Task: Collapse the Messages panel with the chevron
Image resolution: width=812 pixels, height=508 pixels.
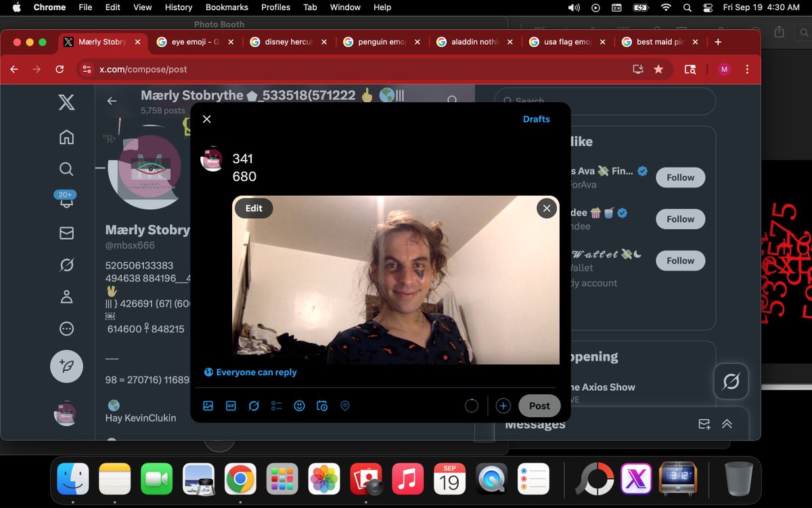Action: pyautogui.click(x=727, y=423)
